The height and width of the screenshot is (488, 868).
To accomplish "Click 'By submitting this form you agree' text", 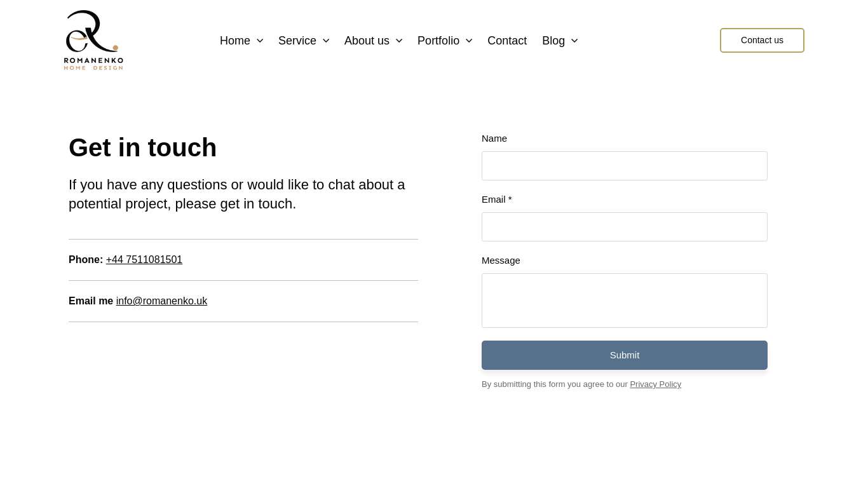I will coord(555,384).
